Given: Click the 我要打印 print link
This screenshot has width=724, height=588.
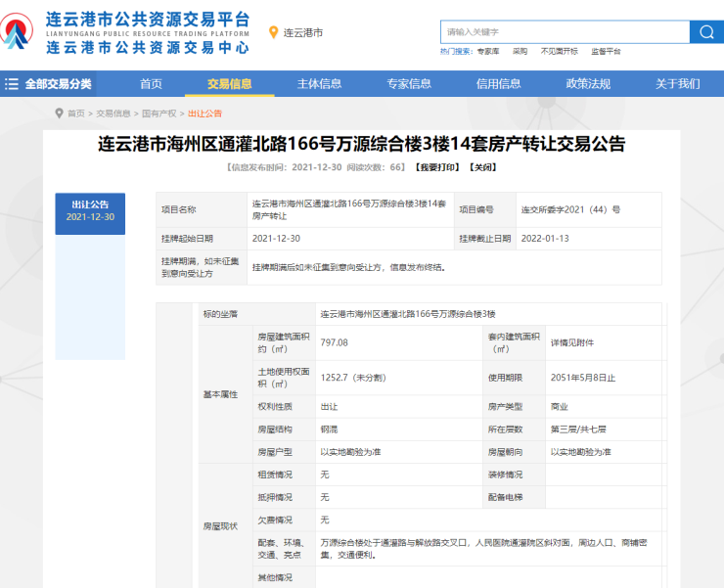Looking at the screenshot, I should click(x=436, y=167).
